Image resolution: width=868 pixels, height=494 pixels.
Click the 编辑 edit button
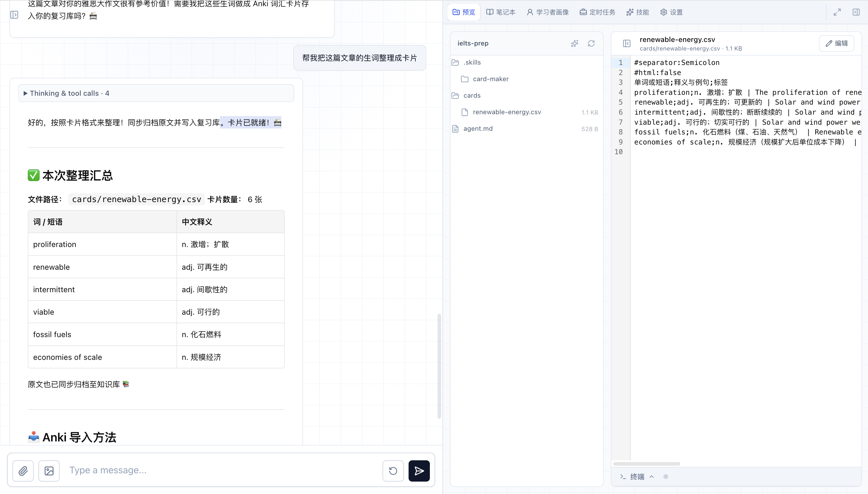click(x=837, y=43)
